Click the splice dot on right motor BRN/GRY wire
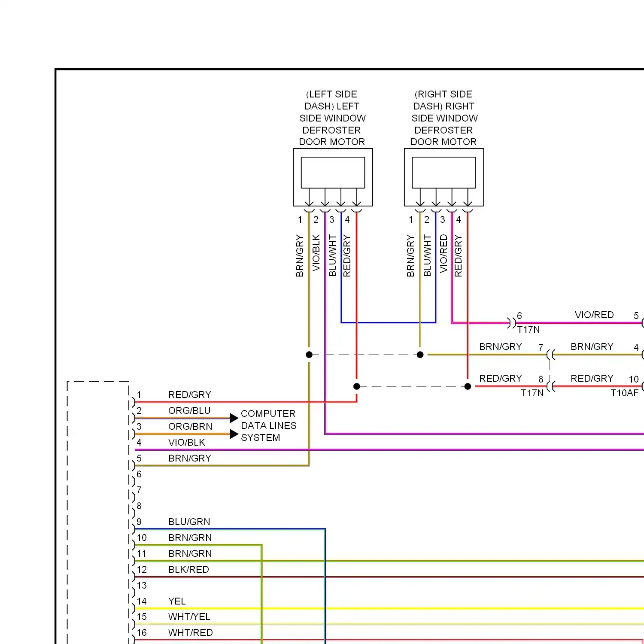The height and width of the screenshot is (644, 644). click(x=420, y=355)
